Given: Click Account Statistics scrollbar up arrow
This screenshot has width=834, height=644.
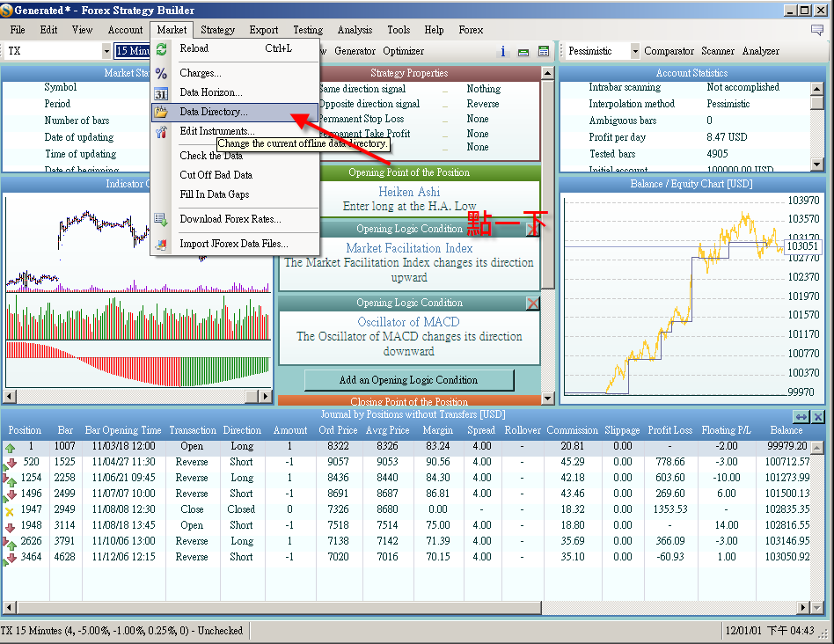Looking at the screenshot, I should point(817,88).
